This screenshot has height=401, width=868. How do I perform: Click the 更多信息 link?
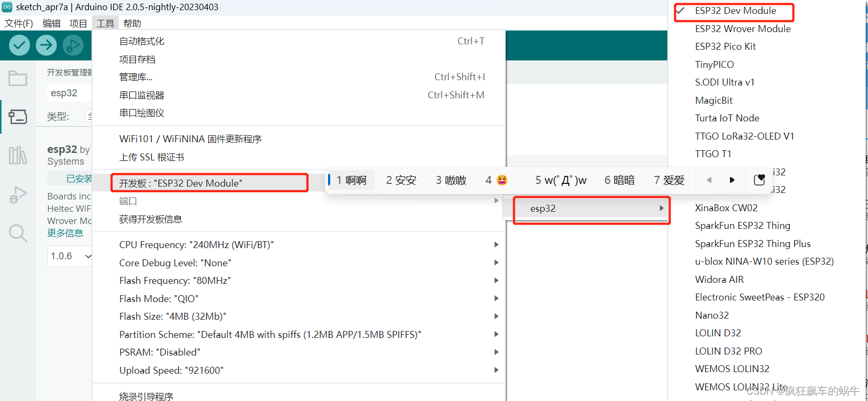[x=65, y=233]
